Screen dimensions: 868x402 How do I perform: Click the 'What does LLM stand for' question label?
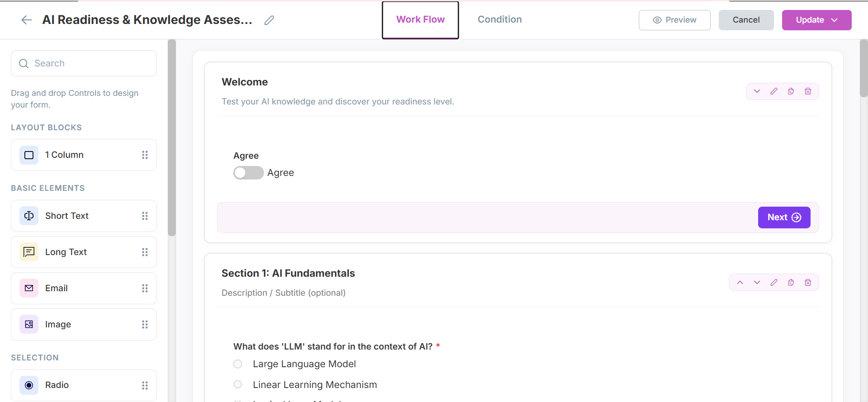point(333,346)
